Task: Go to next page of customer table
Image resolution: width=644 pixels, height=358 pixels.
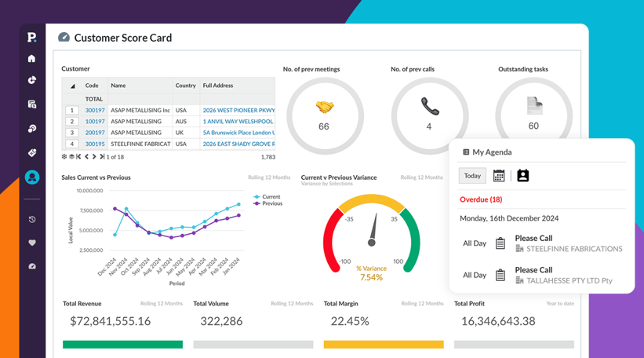Action: [94, 156]
